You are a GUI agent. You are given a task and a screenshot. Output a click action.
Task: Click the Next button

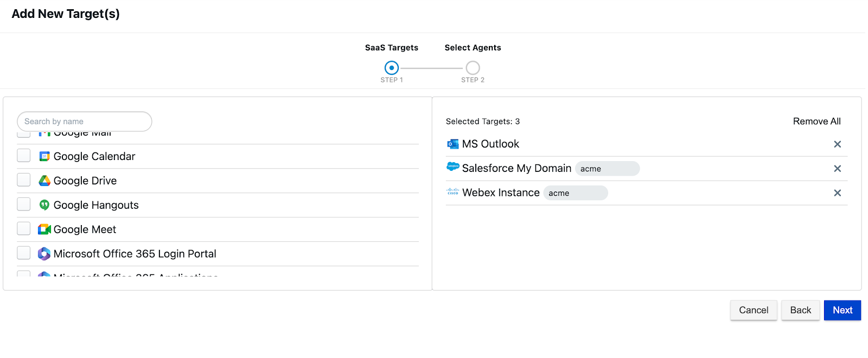coord(843,310)
